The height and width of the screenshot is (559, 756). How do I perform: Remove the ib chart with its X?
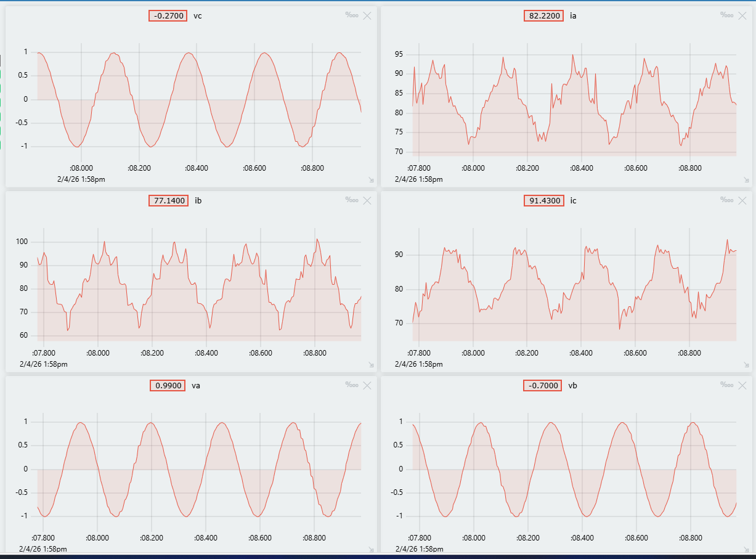coord(367,200)
